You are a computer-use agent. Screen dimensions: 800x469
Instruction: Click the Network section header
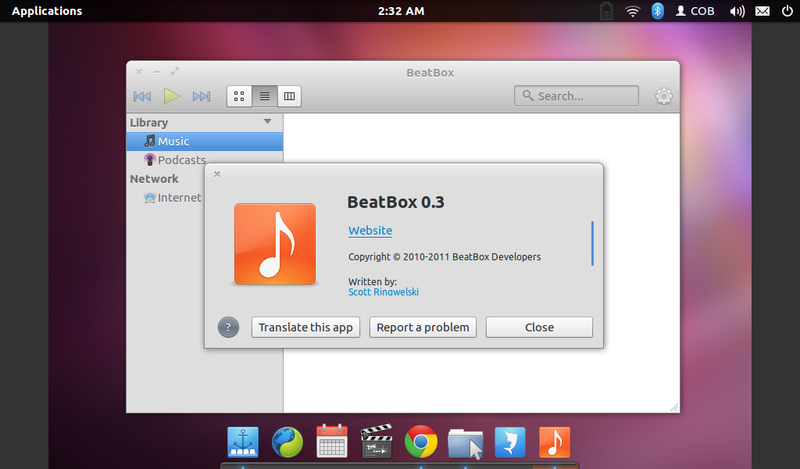pos(154,179)
